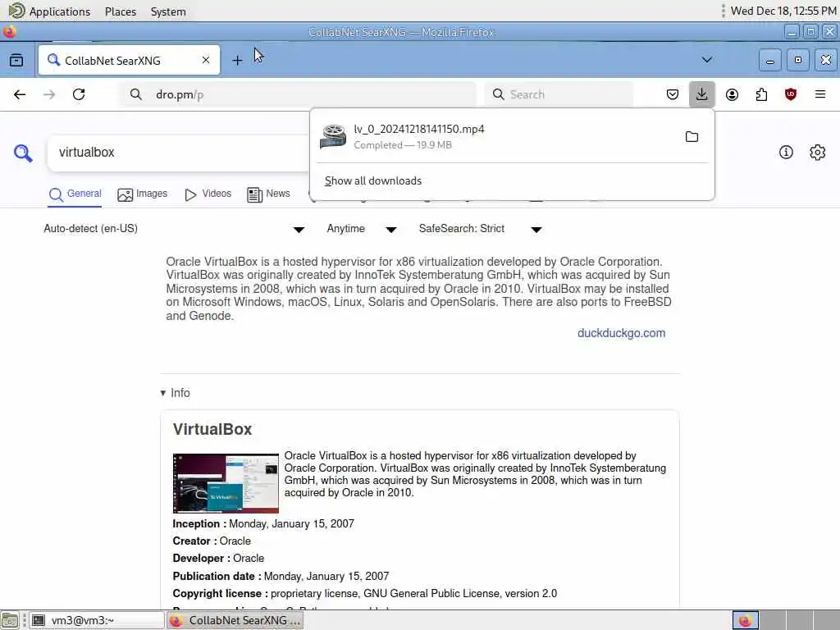Image resolution: width=840 pixels, height=630 pixels.
Task: Click the forward navigation arrow
Action: pyautogui.click(x=49, y=95)
